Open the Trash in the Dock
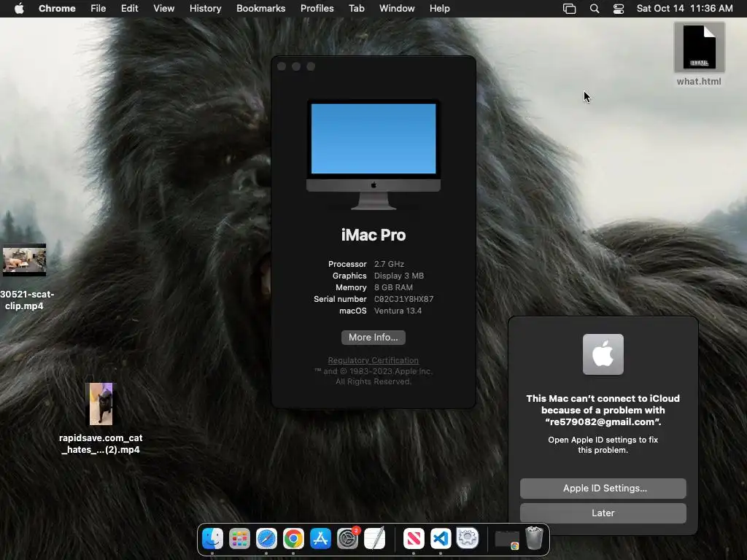The width and height of the screenshot is (747, 560). tap(534, 538)
